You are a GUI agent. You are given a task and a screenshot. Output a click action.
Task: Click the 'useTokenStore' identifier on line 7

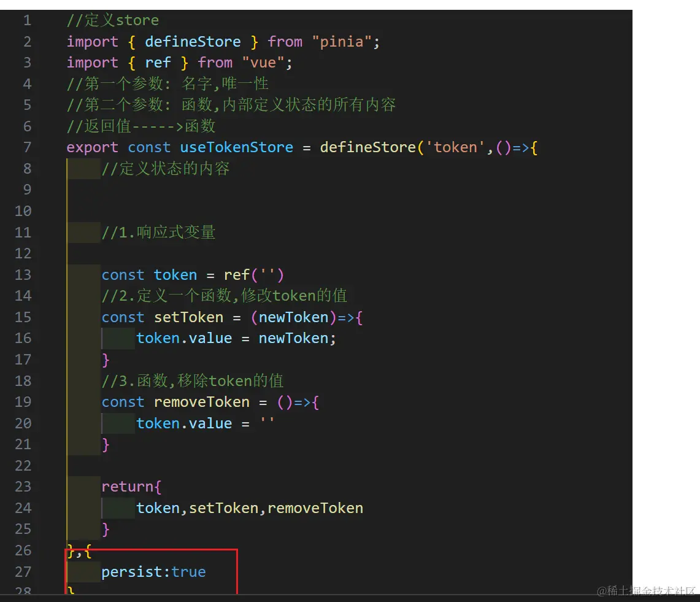(x=237, y=147)
